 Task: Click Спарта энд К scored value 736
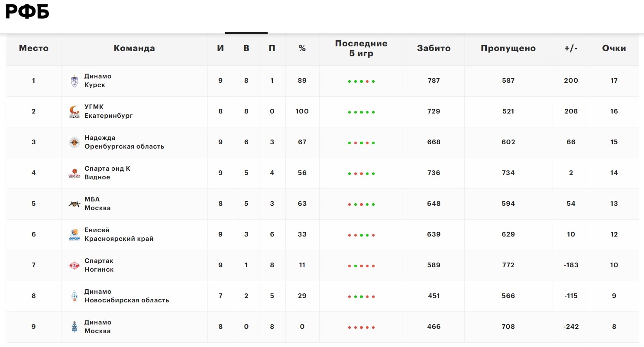434,173
